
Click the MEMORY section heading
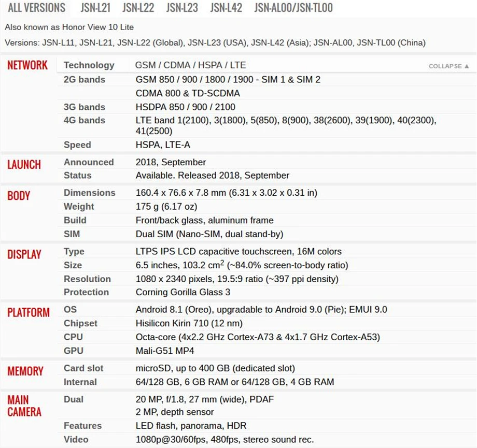coord(25,371)
